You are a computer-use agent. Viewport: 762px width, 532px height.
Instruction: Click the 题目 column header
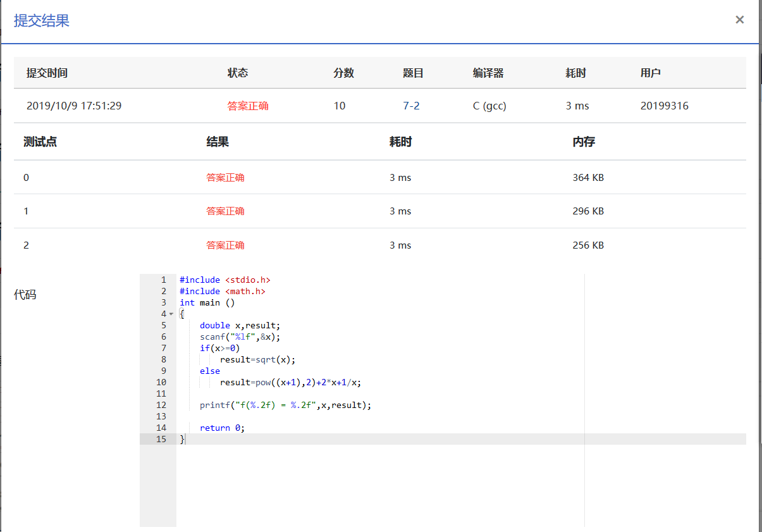pyautogui.click(x=414, y=73)
